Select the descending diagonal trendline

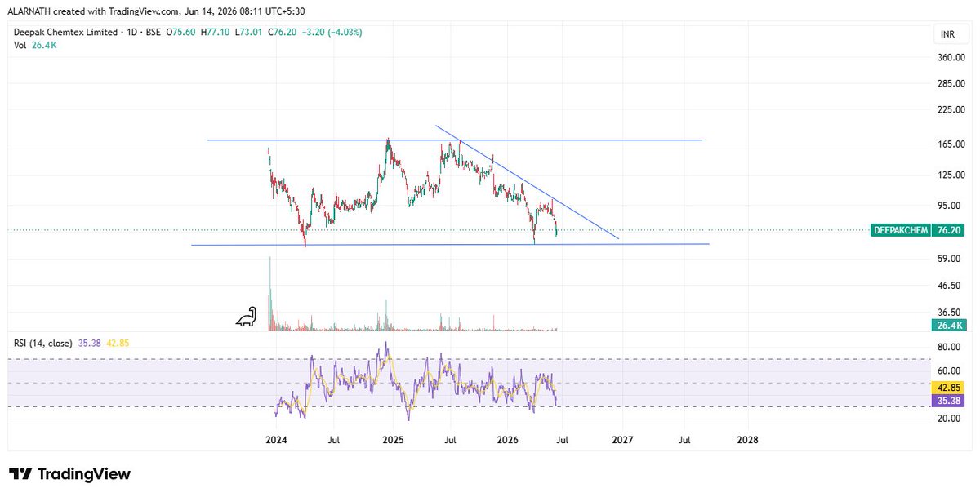(x=527, y=182)
